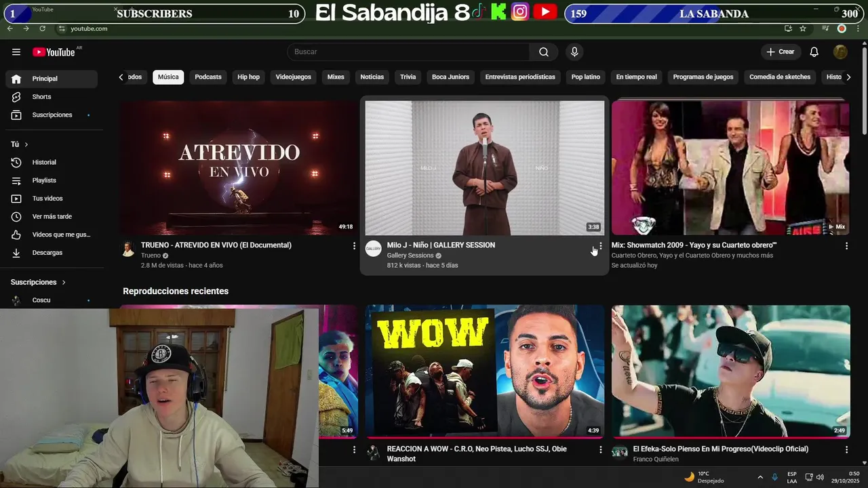Open El Efeka-Solo Pienso video title
Viewport: 868px width, 488px height.
click(x=721, y=449)
